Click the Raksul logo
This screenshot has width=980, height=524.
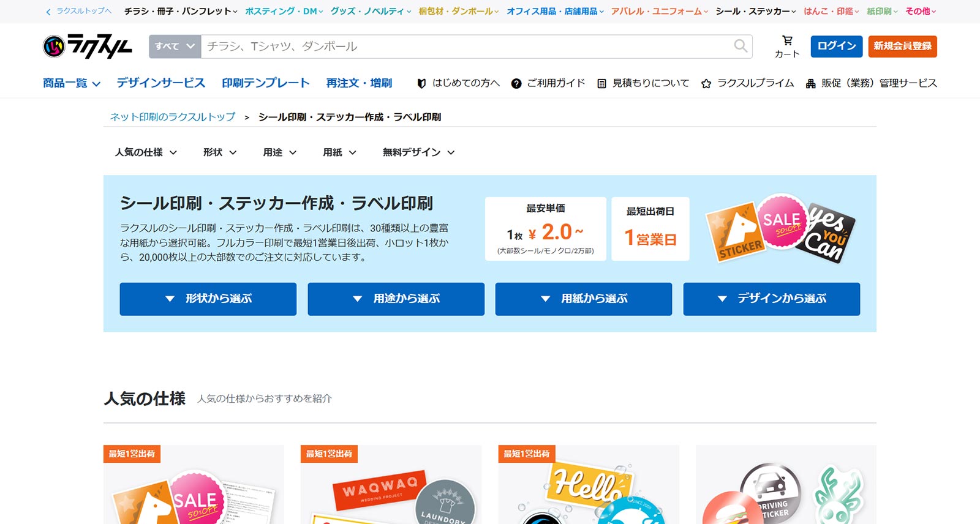click(88, 47)
